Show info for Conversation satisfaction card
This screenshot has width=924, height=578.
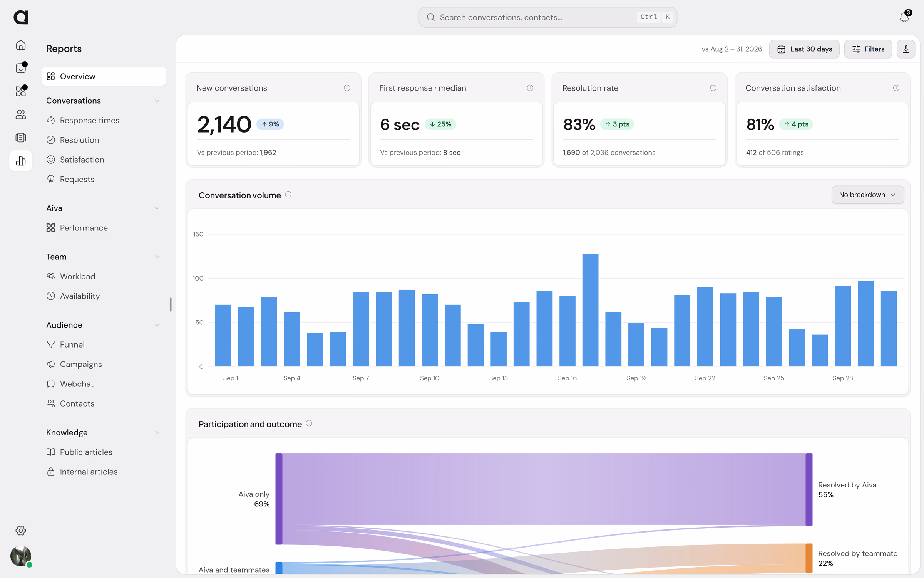tap(896, 88)
